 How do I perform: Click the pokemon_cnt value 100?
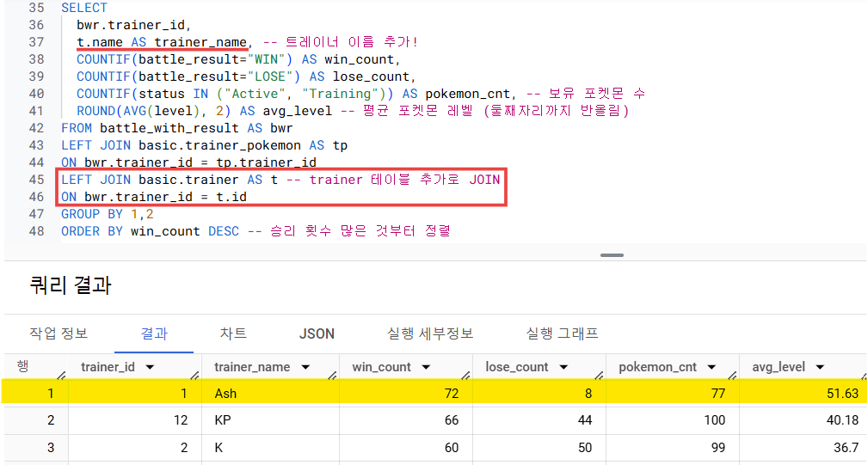[x=715, y=420]
